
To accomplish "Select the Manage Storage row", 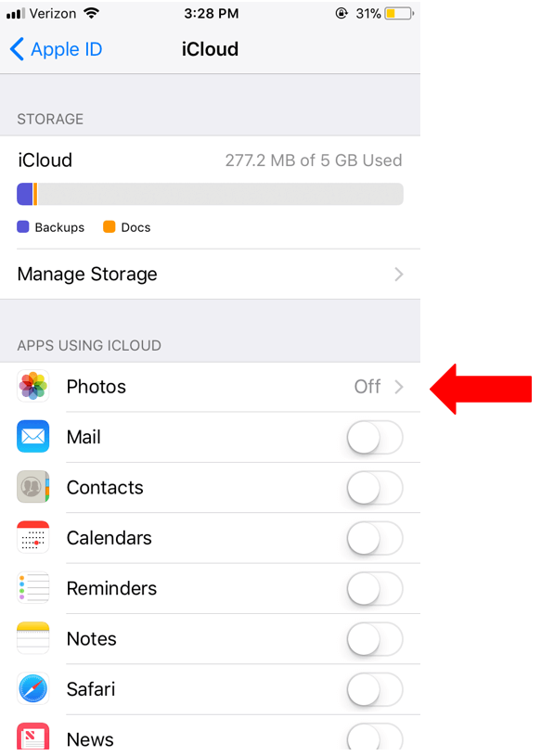I will (210, 274).
